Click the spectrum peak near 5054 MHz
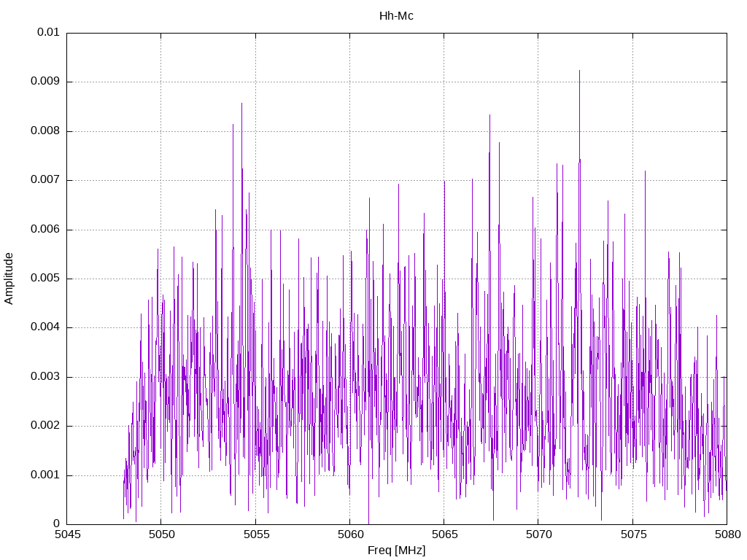 pyautogui.click(x=241, y=104)
